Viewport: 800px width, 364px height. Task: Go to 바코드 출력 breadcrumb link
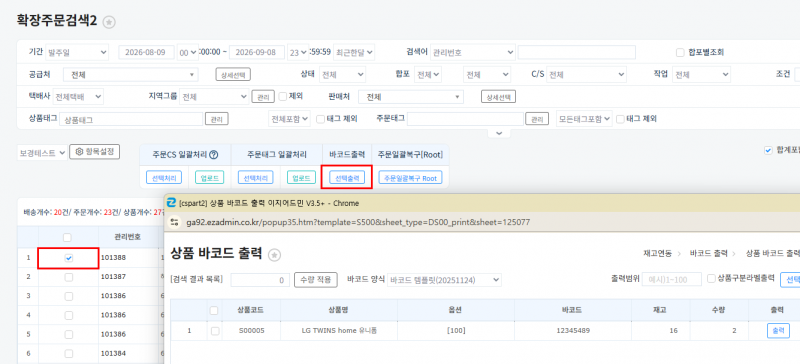[709, 253]
